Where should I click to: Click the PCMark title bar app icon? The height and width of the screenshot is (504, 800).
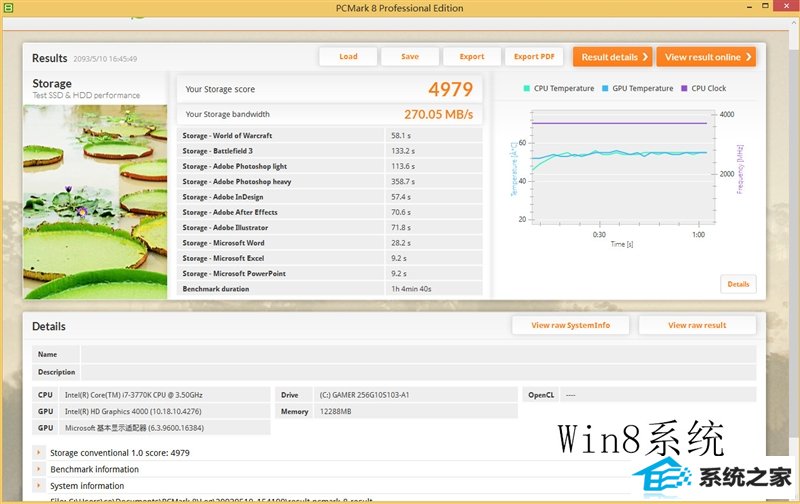[8, 8]
